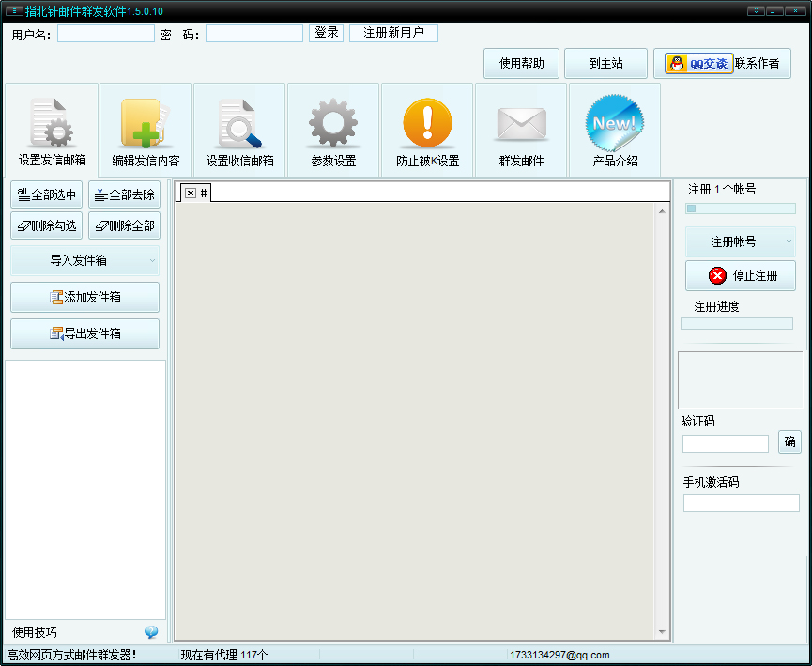Click the 用户名 input field
The width and height of the screenshot is (812, 666).
[x=106, y=34]
